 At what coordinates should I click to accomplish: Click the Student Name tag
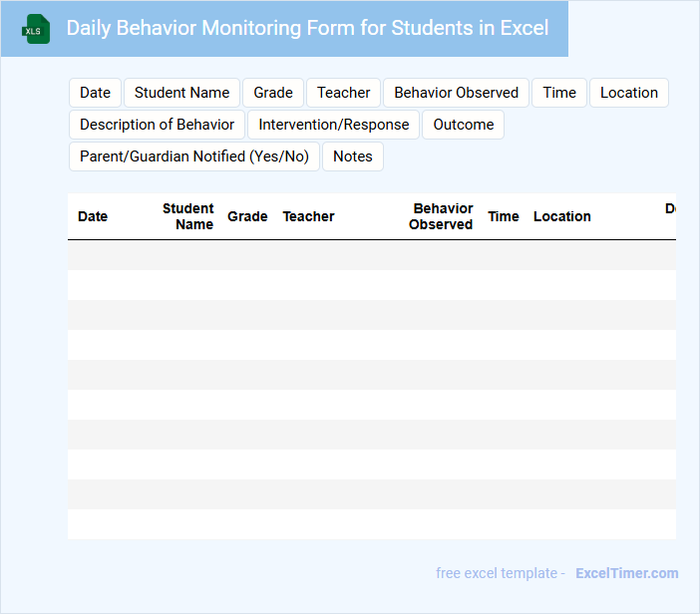point(181,93)
